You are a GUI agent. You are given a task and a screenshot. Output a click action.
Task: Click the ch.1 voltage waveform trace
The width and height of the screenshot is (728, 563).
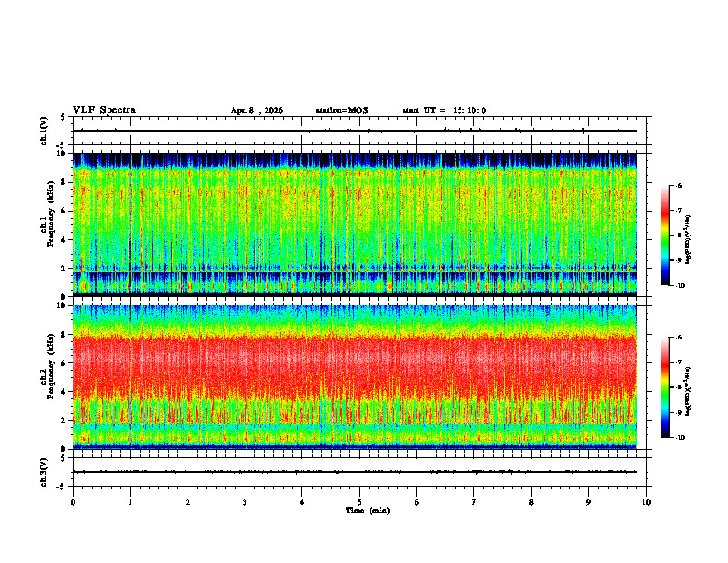(x=355, y=131)
